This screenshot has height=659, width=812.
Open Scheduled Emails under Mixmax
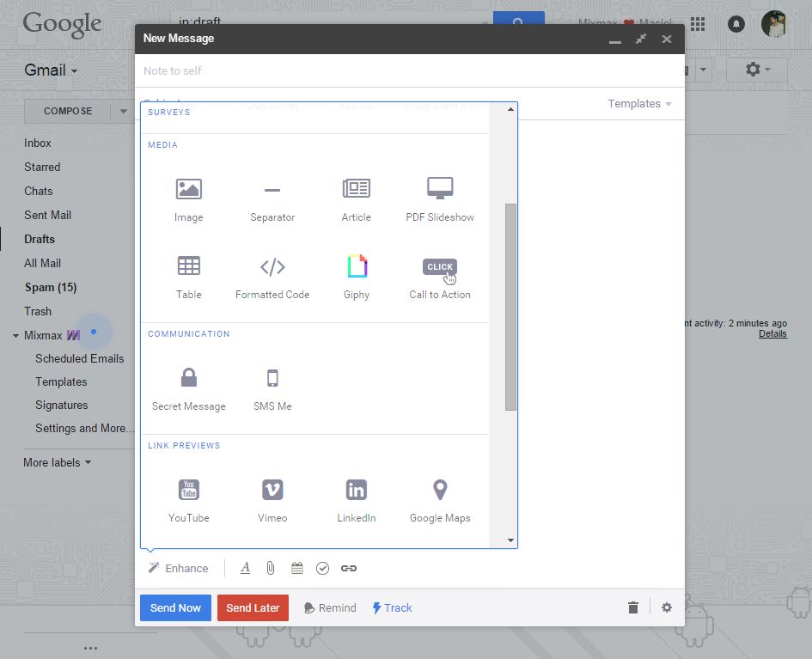pos(80,358)
